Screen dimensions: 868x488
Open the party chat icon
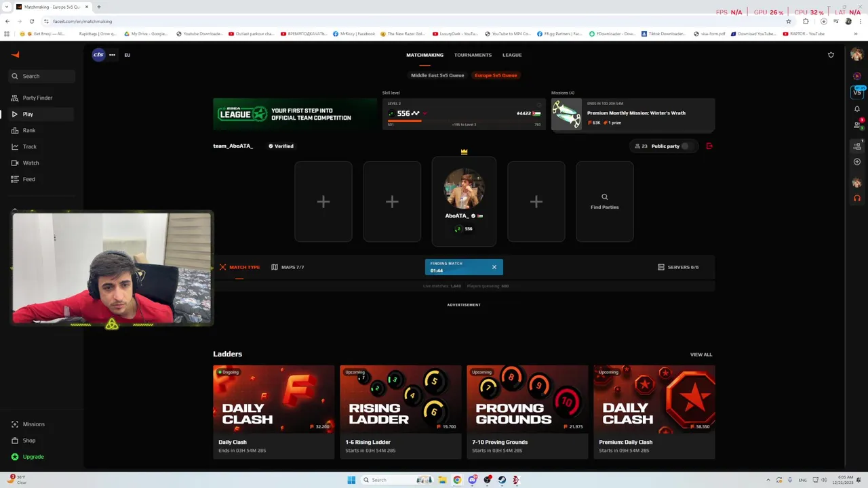pyautogui.click(x=857, y=145)
